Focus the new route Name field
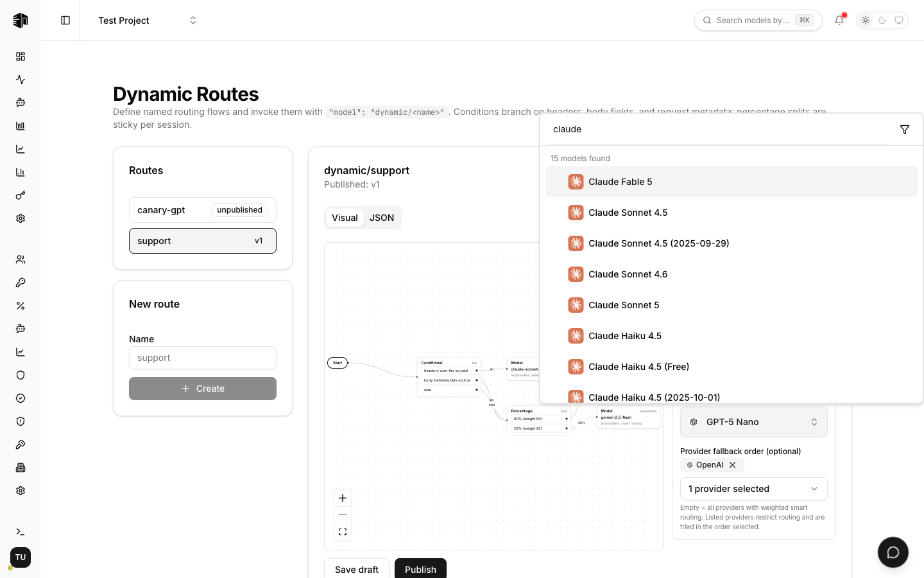Image resolution: width=924 pixels, height=578 pixels. point(203,358)
